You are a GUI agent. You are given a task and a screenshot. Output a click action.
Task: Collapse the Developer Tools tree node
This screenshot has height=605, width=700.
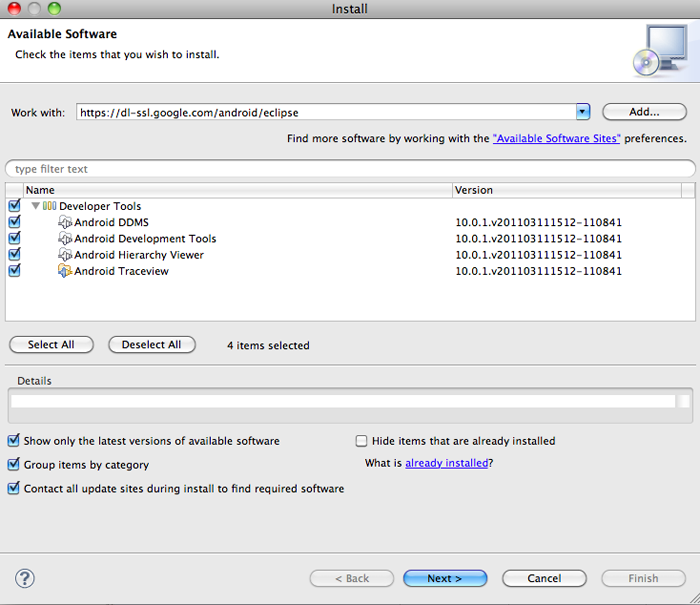pyautogui.click(x=35, y=206)
